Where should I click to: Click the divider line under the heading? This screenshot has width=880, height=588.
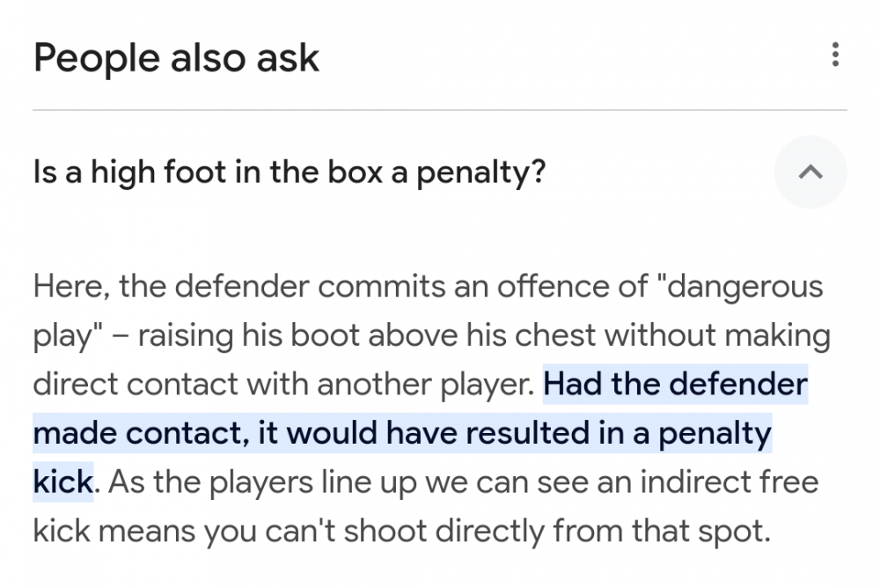(x=440, y=110)
